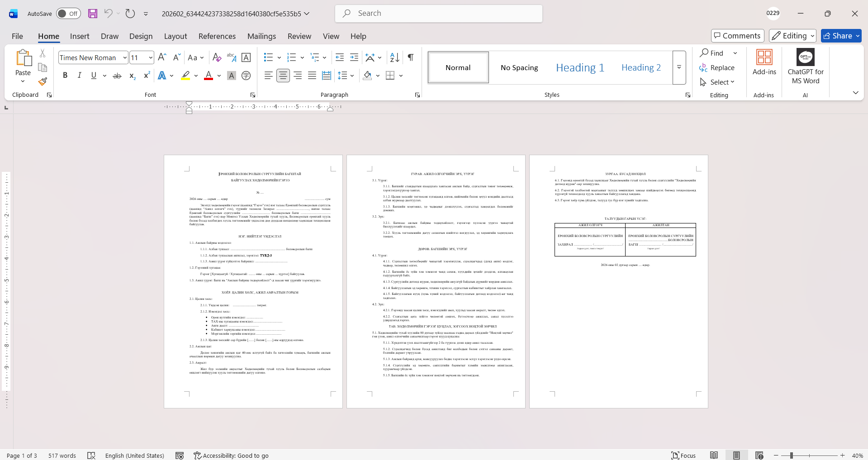868x460 pixels.
Task: Click the Justify alignment icon
Action: [312, 76]
